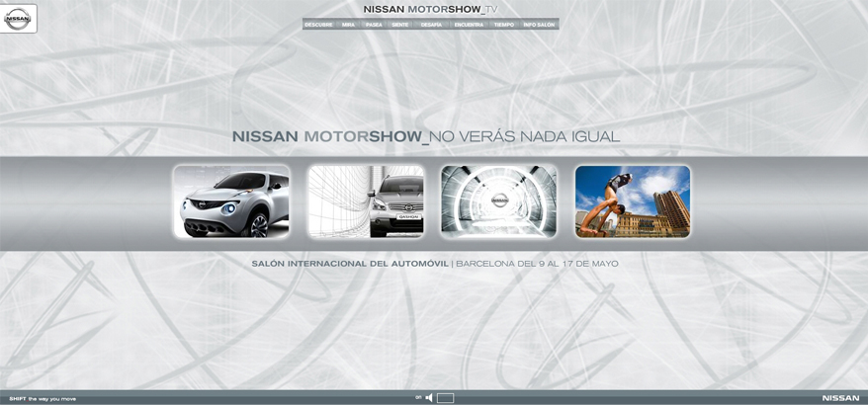Select the white tunnel Nissan thumbnail
Image resolution: width=868 pixels, height=405 pixels.
click(499, 202)
